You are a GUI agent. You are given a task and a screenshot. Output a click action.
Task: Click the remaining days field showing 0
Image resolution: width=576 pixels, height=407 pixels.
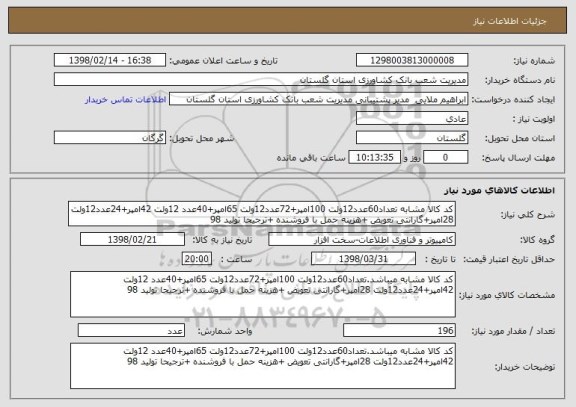click(446, 157)
